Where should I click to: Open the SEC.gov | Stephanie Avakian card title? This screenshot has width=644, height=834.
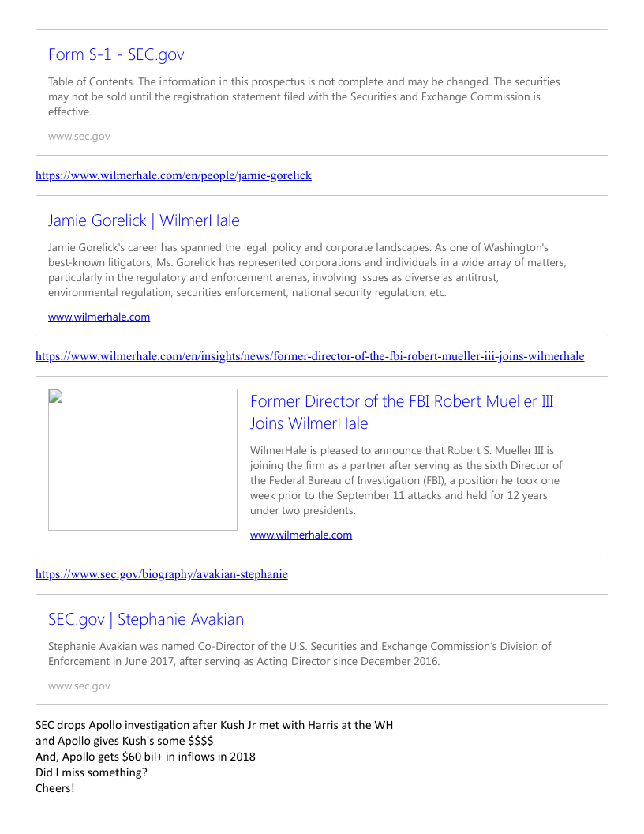[x=146, y=619]
